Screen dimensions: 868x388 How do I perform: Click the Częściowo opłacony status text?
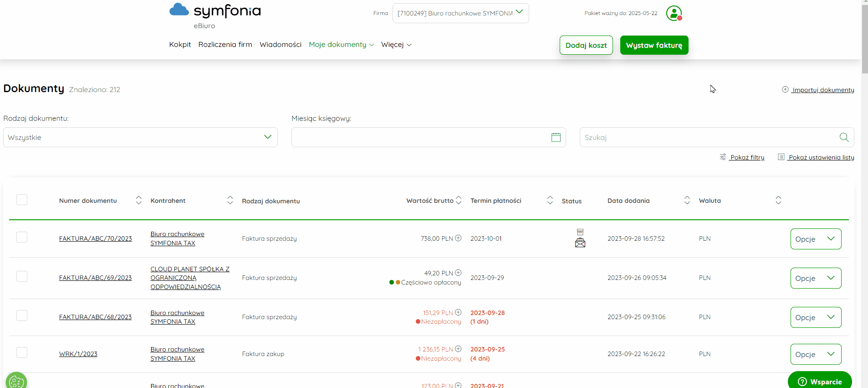coord(431,282)
